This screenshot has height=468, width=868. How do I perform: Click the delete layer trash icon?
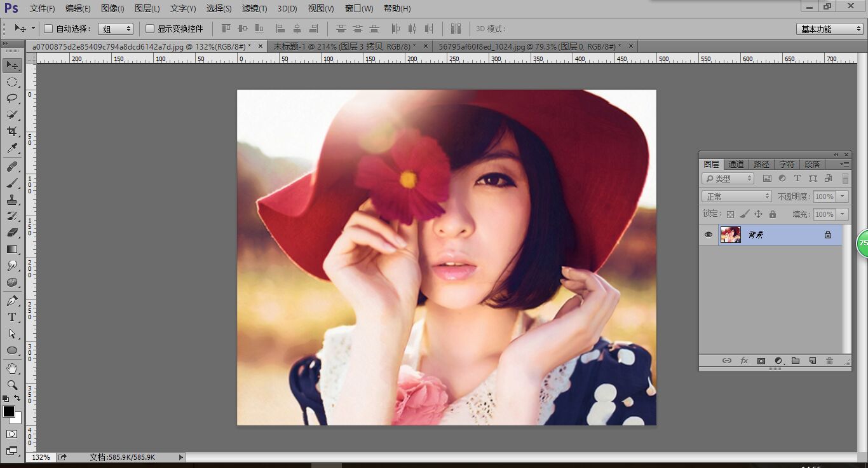tap(829, 361)
